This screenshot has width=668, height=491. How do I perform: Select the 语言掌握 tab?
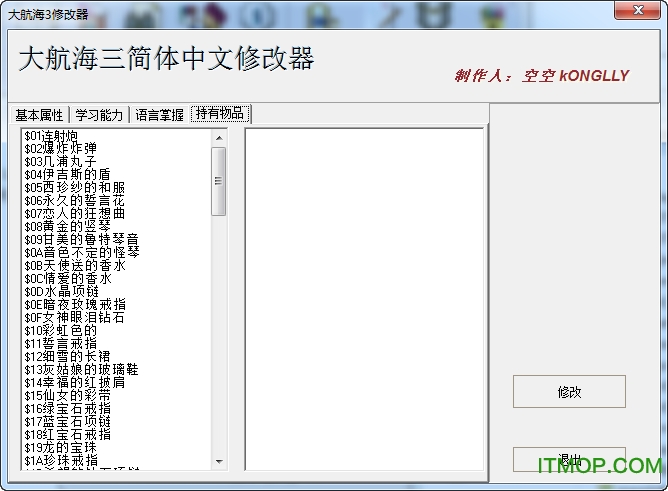point(159,115)
